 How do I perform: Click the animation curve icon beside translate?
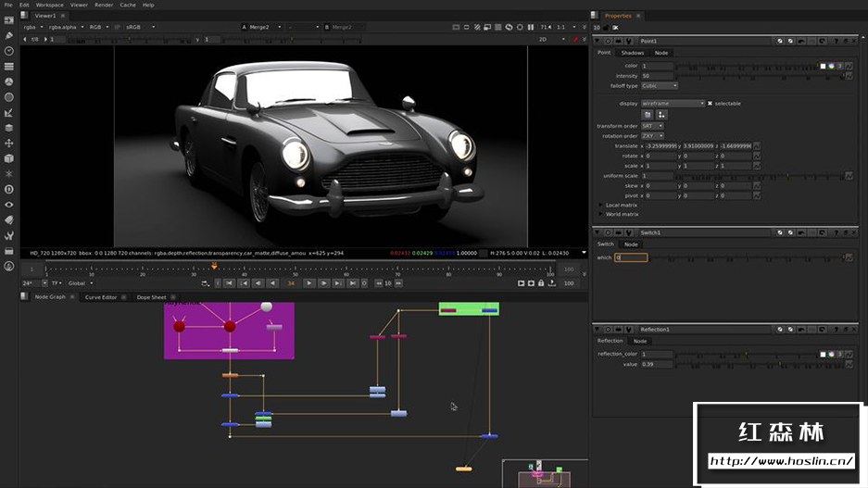pyautogui.click(x=757, y=146)
